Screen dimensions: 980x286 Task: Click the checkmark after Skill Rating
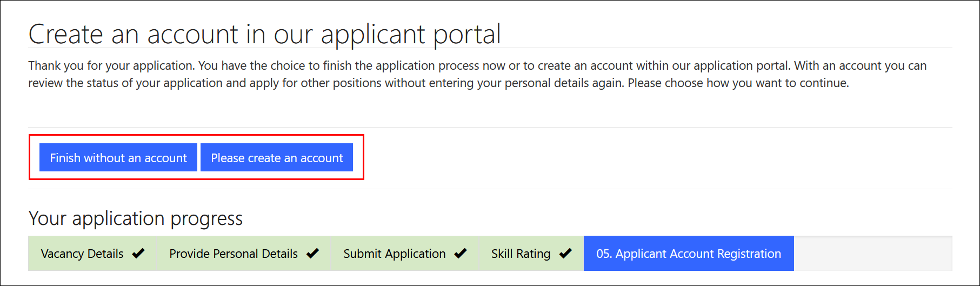(x=565, y=253)
